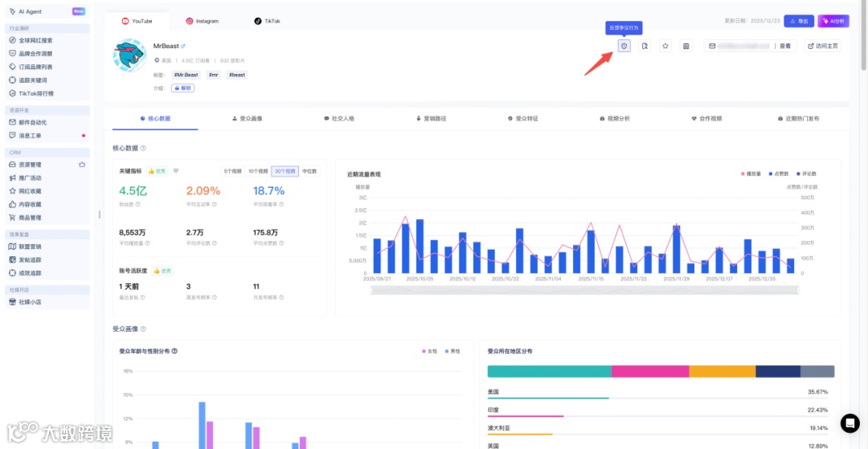Click the contact card icon in the header
This screenshot has width=868, height=449.
point(686,46)
